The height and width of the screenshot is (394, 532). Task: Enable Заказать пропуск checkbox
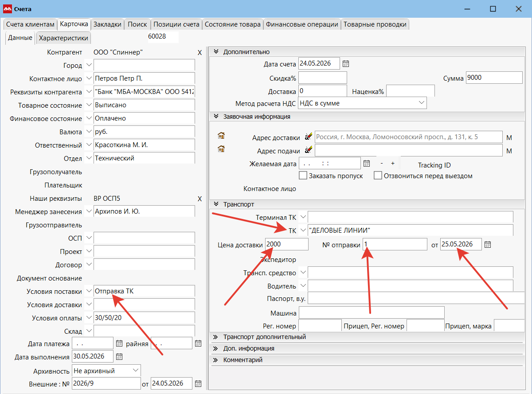pos(303,176)
